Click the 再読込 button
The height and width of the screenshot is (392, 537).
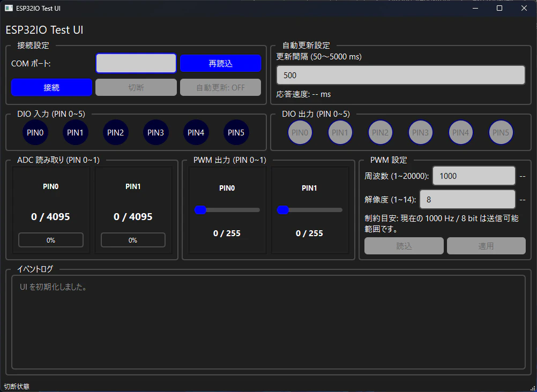click(221, 63)
